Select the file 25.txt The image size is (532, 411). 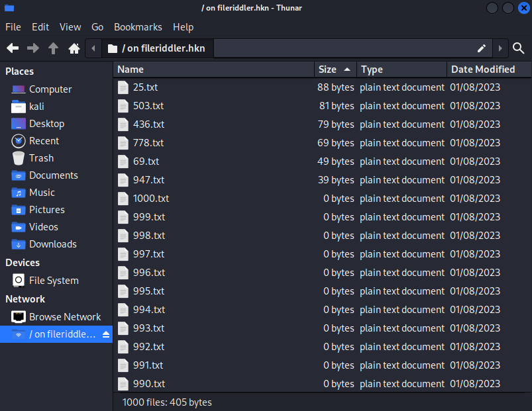point(145,87)
